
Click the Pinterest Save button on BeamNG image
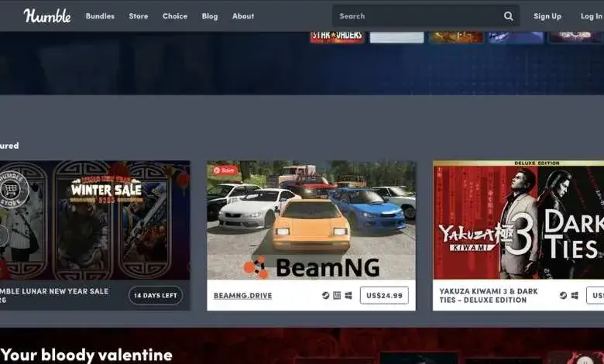click(225, 170)
